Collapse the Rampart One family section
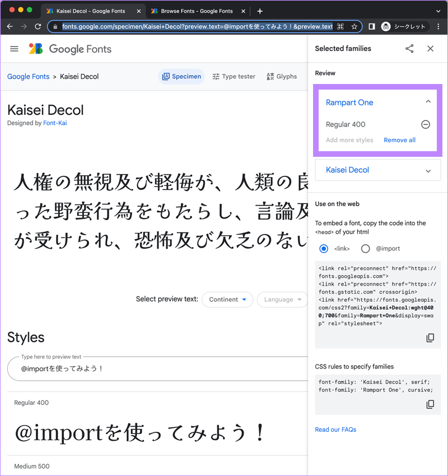The width and height of the screenshot is (448, 476). (428, 102)
